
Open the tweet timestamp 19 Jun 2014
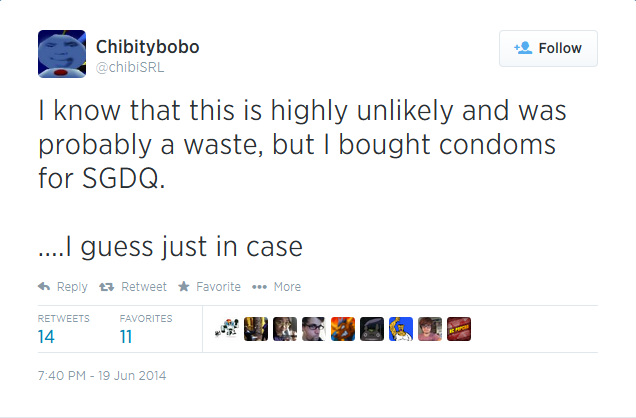102,375
